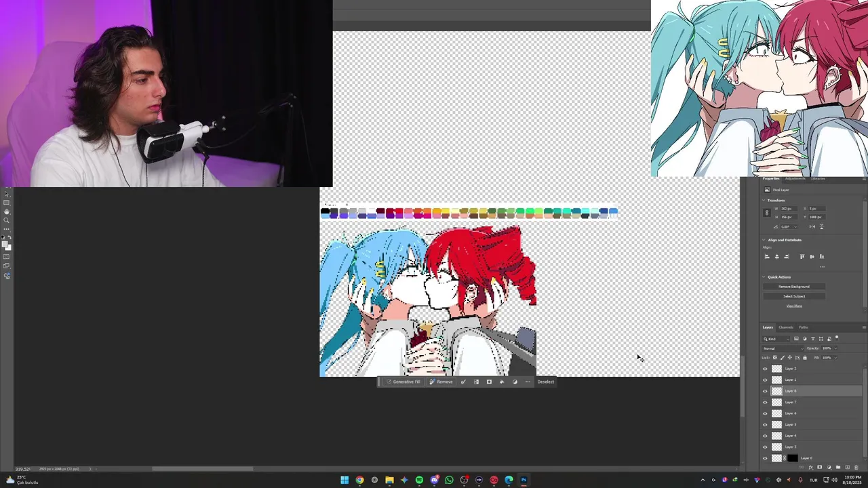Click the Flip Vertical icon

click(822, 226)
